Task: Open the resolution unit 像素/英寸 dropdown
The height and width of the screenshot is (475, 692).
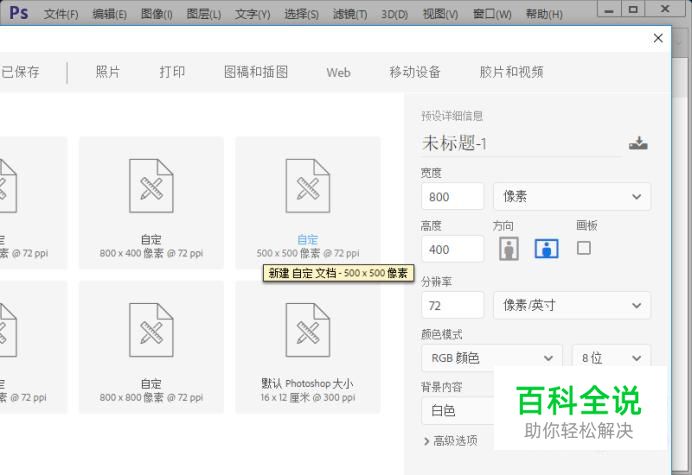Action: [x=572, y=305]
